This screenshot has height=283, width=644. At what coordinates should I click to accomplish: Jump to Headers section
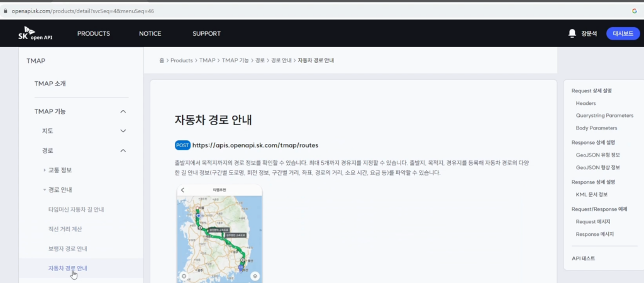[586, 104]
